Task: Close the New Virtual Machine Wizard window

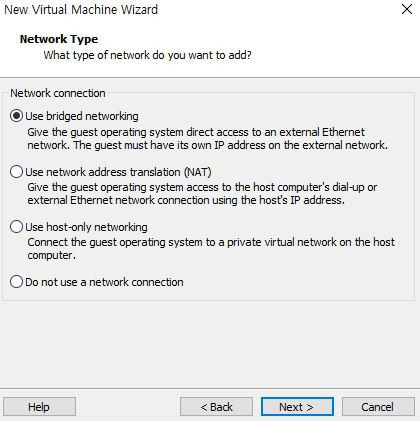Action: click(x=407, y=9)
